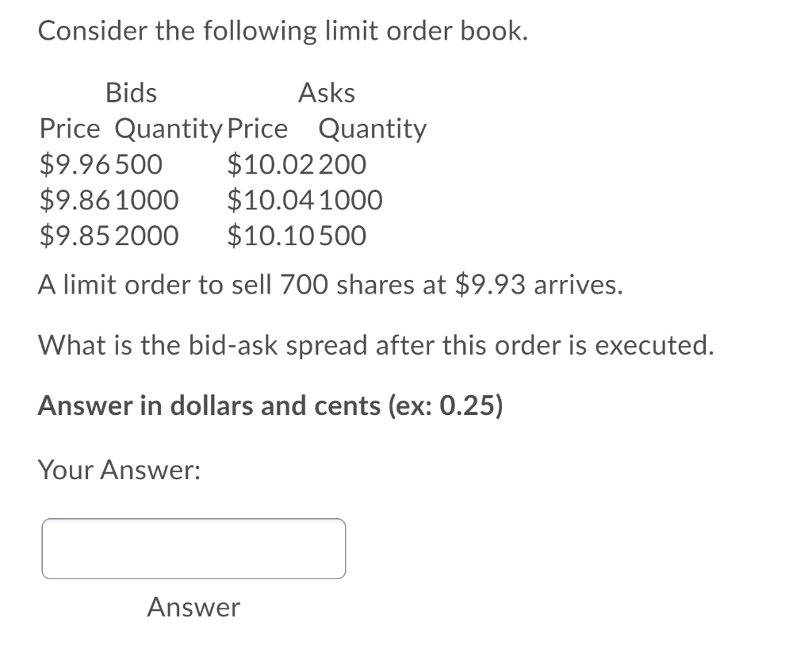Click inside the answer input field
Screen dimensions: 812x649
[x=193, y=547]
